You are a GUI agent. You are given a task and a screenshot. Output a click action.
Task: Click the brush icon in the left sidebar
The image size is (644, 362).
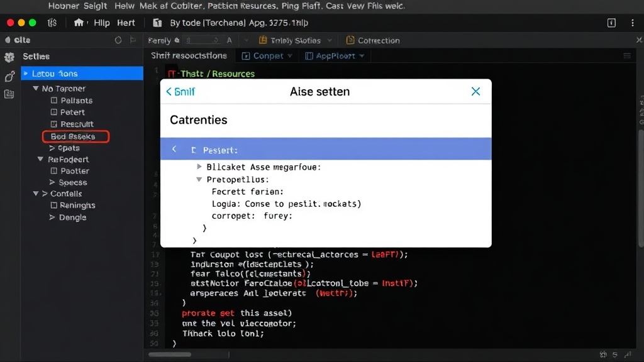pyautogui.click(x=9, y=76)
